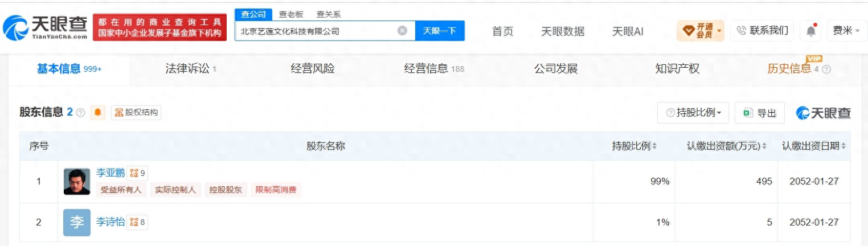Click the 受益所有人 tag
Viewport: 868px width, 246px height.
coord(121,190)
